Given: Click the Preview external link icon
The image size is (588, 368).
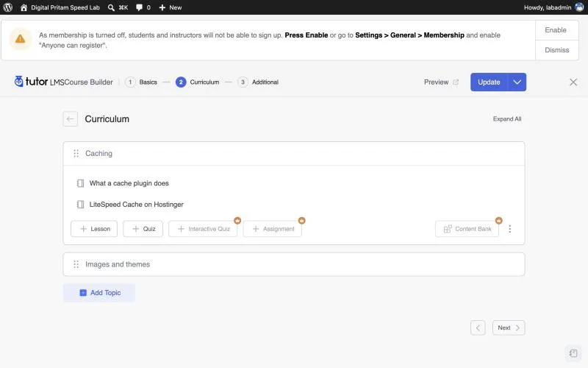Looking at the screenshot, I should (456, 82).
